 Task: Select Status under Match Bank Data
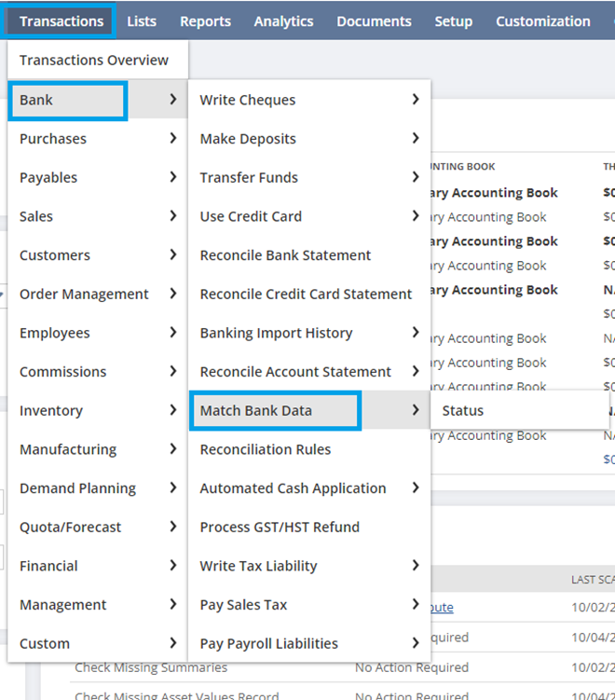click(x=463, y=410)
